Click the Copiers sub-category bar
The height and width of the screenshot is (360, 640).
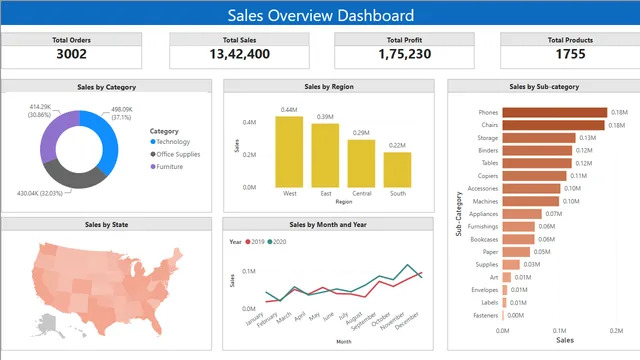pyautogui.click(x=534, y=176)
